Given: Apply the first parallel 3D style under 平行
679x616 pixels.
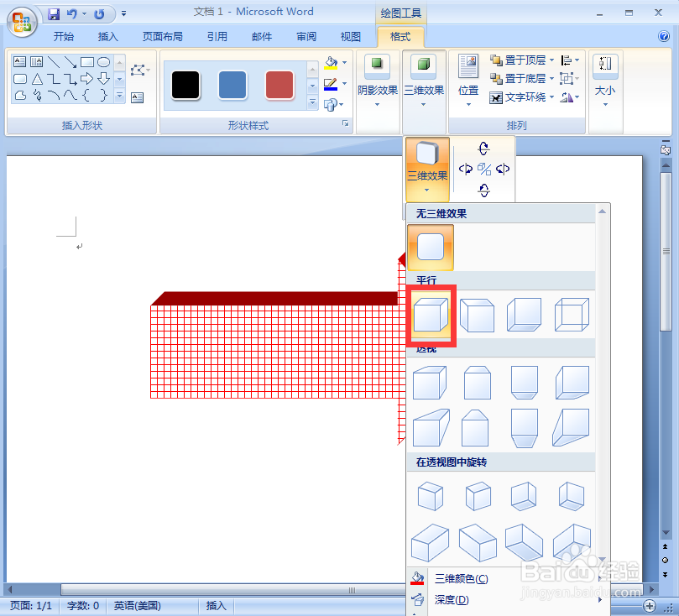Looking at the screenshot, I should coord(431,316).
